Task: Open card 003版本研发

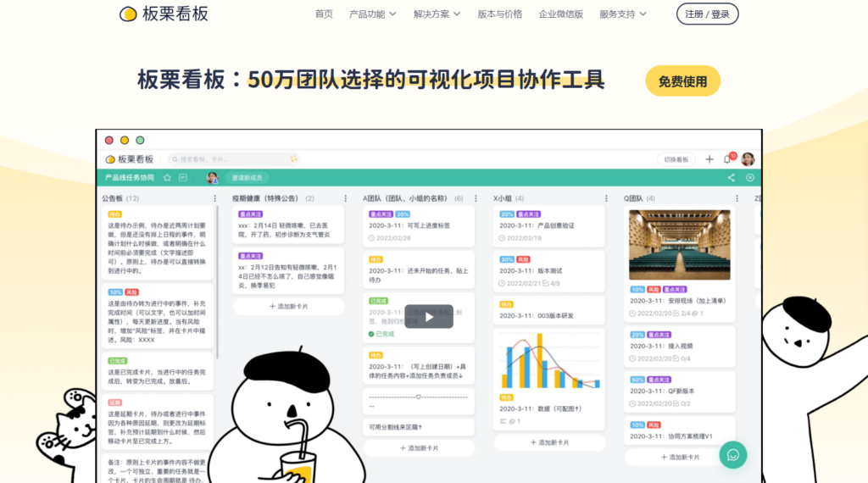Action: point(549,310)
